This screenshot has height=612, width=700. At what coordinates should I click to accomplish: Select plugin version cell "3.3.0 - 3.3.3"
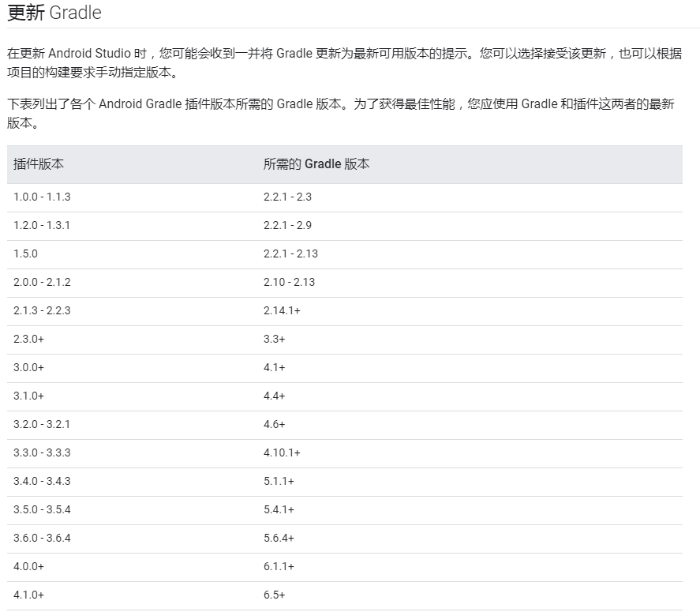tap(42, 453)
